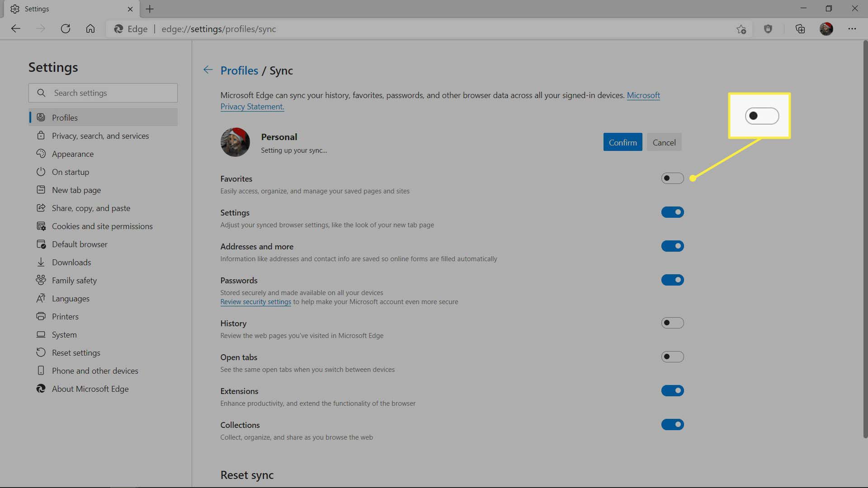Click the shield/tracker prevention icon
Viewport: 868px width, 488px height.
point(769,28)
